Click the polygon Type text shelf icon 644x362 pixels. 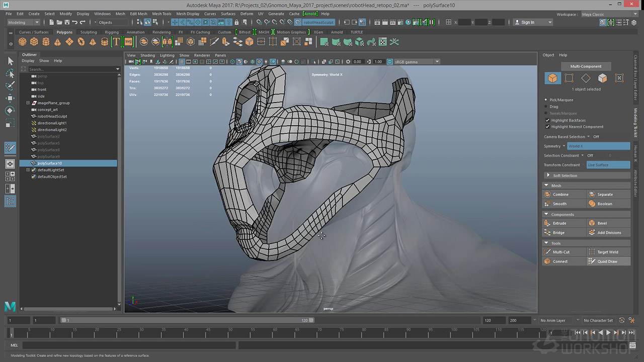(116, 42)
